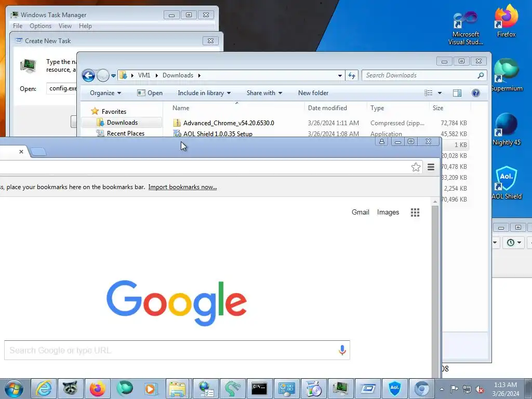532x399 pixels.
Task: Open the Start menu orb
Action: [x=14, y=389]
